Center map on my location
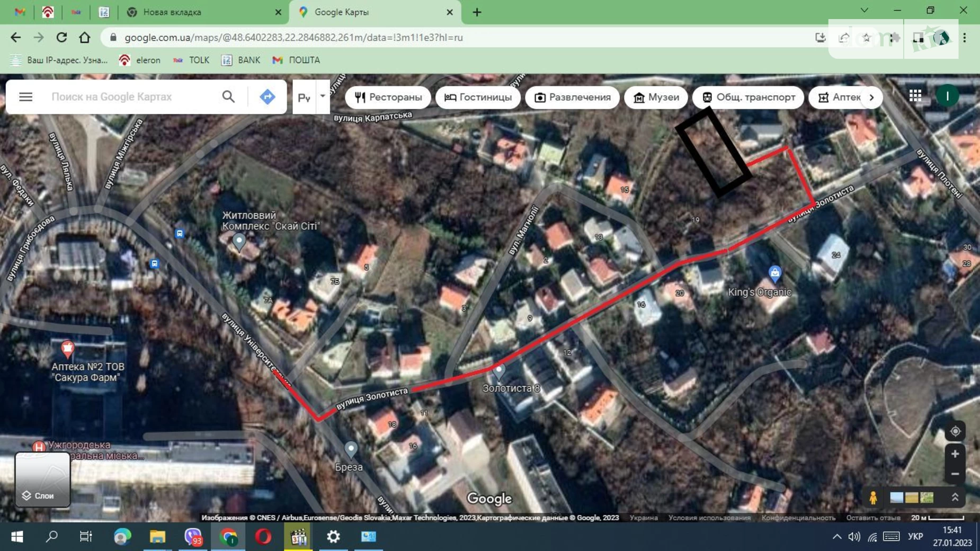The image size is (980, 551). pyautogui.click(x=955, y=431)
